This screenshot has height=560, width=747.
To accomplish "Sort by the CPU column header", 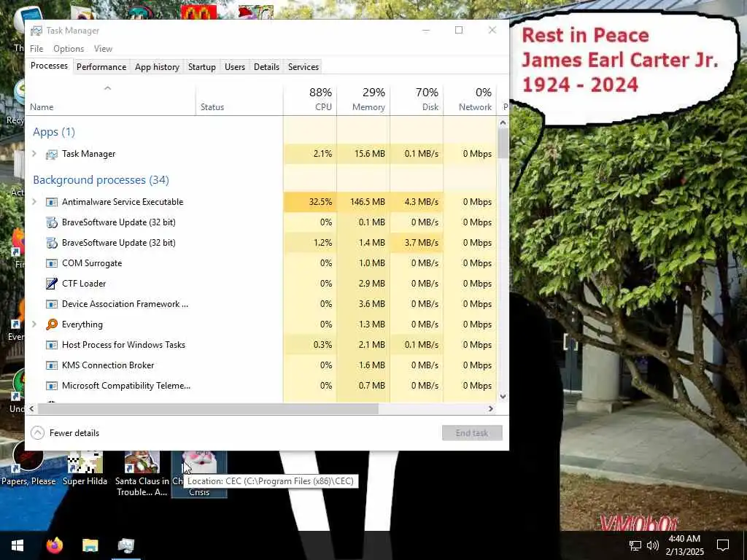I will [309, 99].
